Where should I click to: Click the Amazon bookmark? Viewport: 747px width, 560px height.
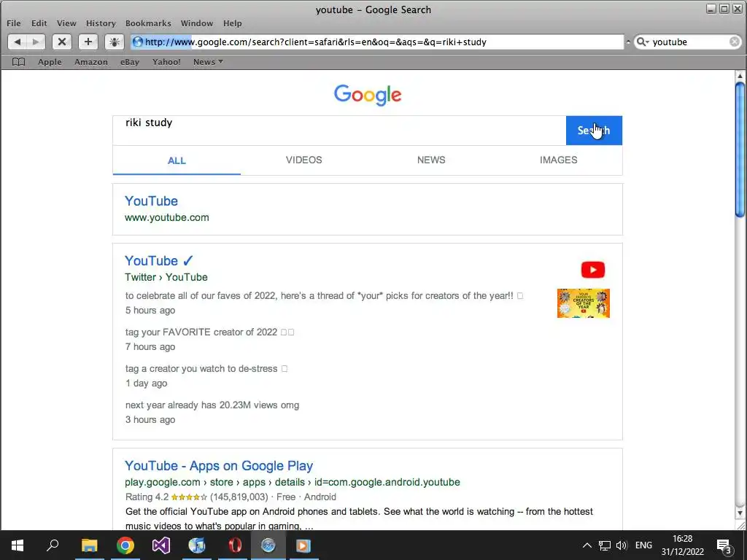point(91,62)
